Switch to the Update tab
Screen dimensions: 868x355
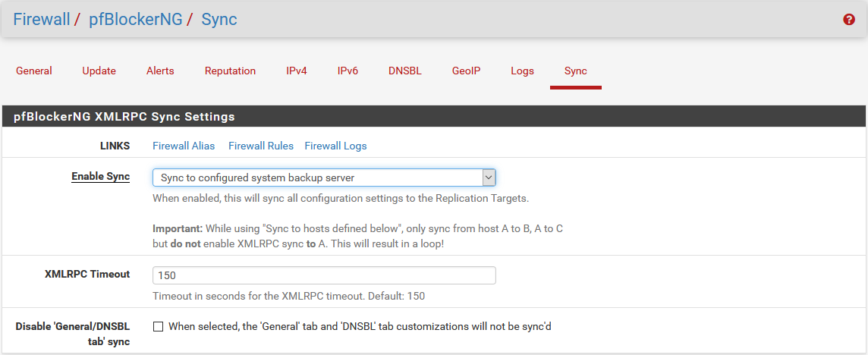[99, 71]
